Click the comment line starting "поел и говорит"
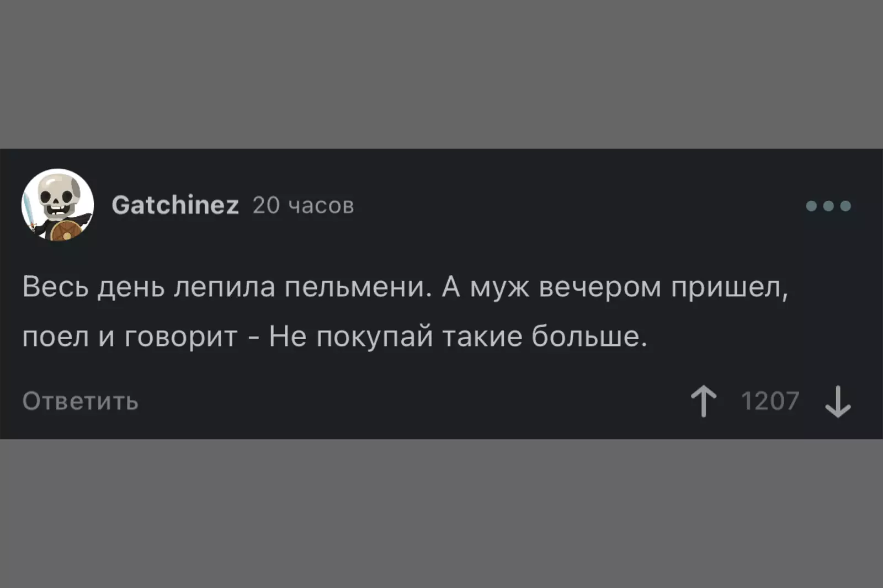 click(334, 336)
